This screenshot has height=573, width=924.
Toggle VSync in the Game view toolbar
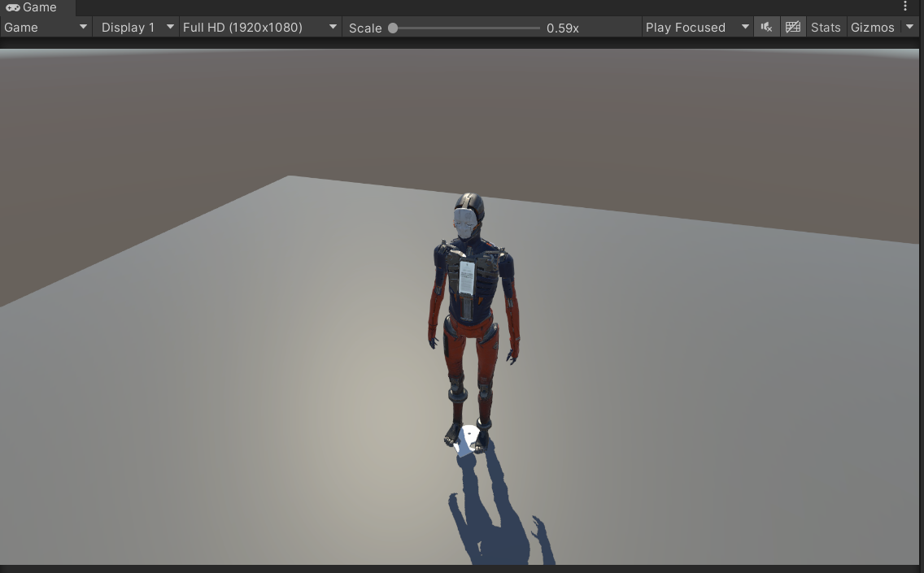click(x=791, y=27)
